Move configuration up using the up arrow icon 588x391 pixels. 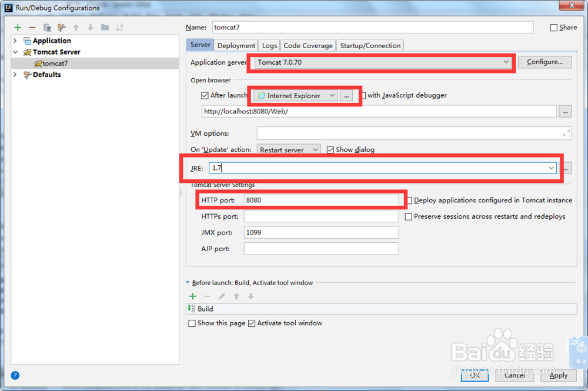pos(76,27)
